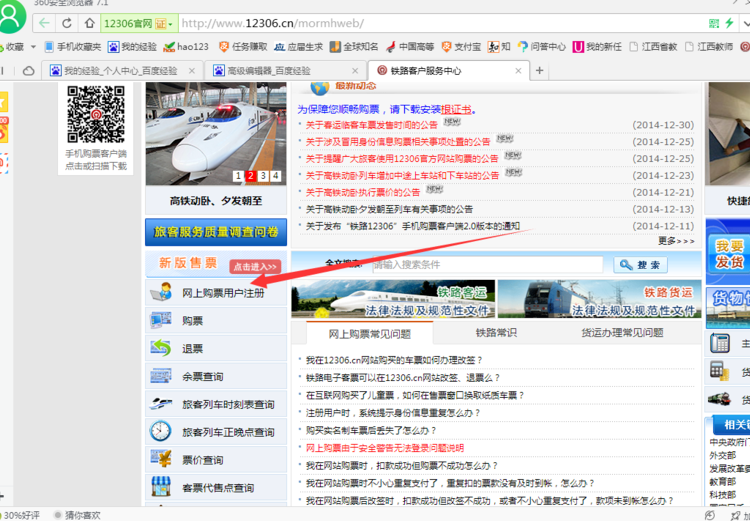
Task: Open FAQ 购买实名制车票后丢失了怎么办
Action: [371, 431]
